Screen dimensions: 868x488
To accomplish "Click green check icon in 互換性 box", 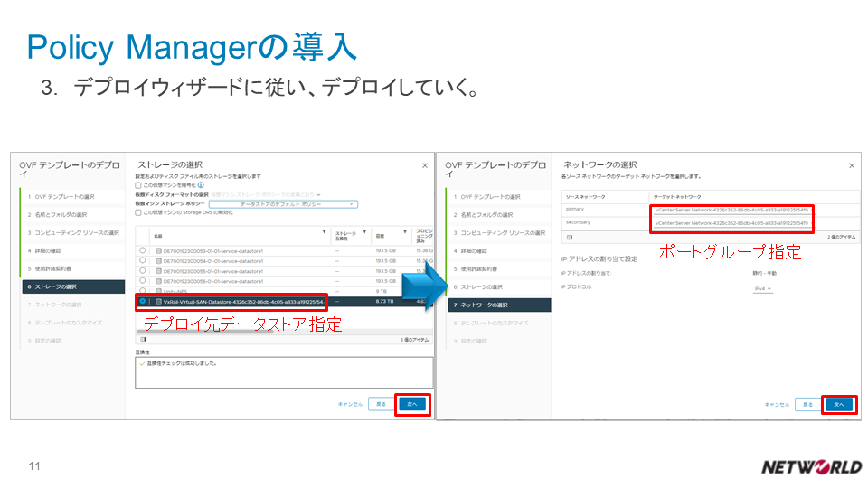I will [142, 363].
